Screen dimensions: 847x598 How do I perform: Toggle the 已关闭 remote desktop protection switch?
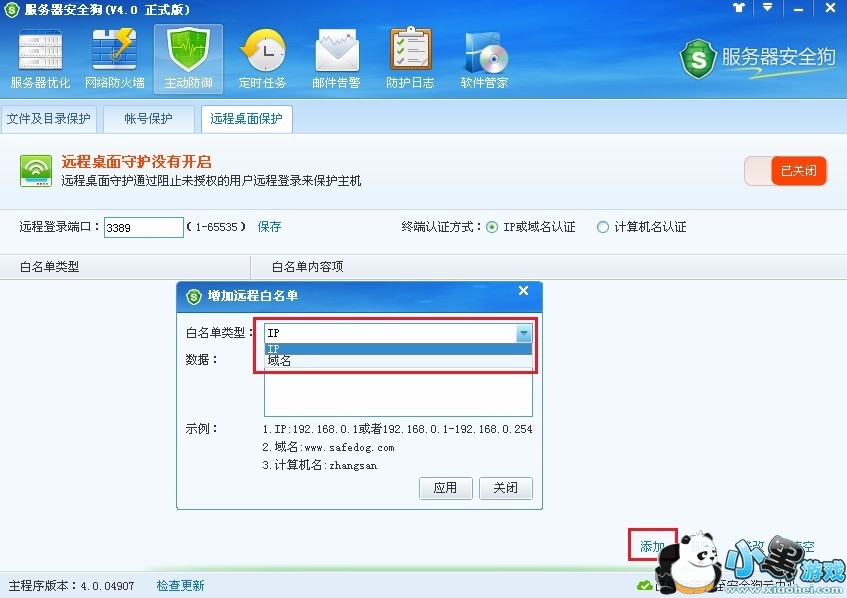[x=785, y=171]
